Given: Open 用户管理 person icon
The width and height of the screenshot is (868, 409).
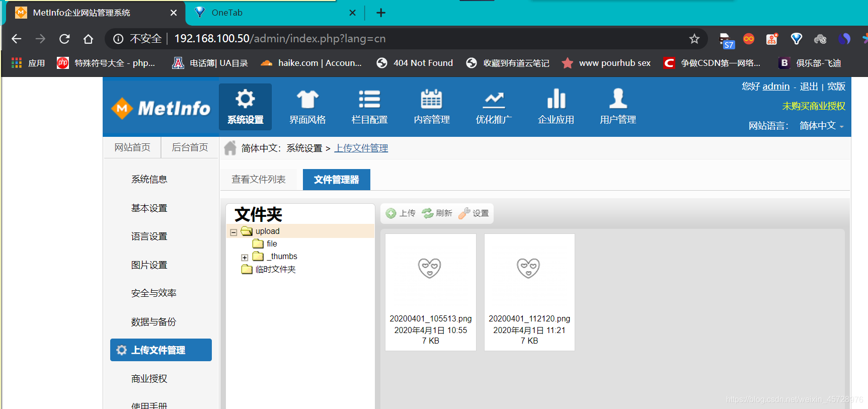Looking at the screenshot, I should (x=618, y=99).
